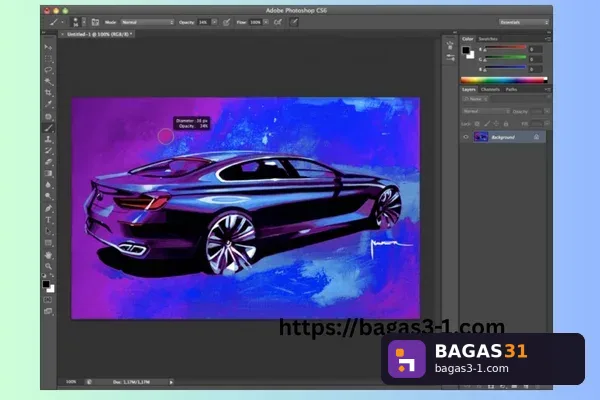Select the Zoom tool

pyautogui.click(x=48, y=266)
